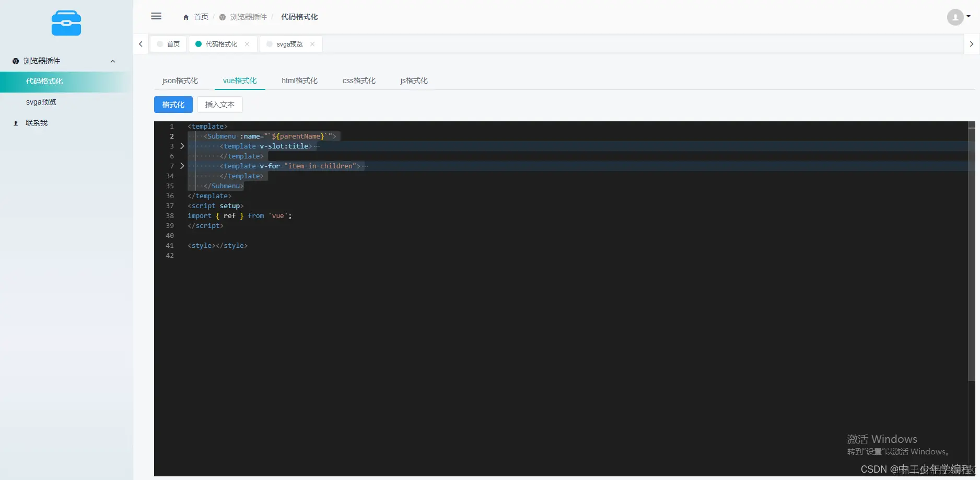Screen dimensions: 980x480
Task: Click the 插入文本 button
Action: click(220, 105)
